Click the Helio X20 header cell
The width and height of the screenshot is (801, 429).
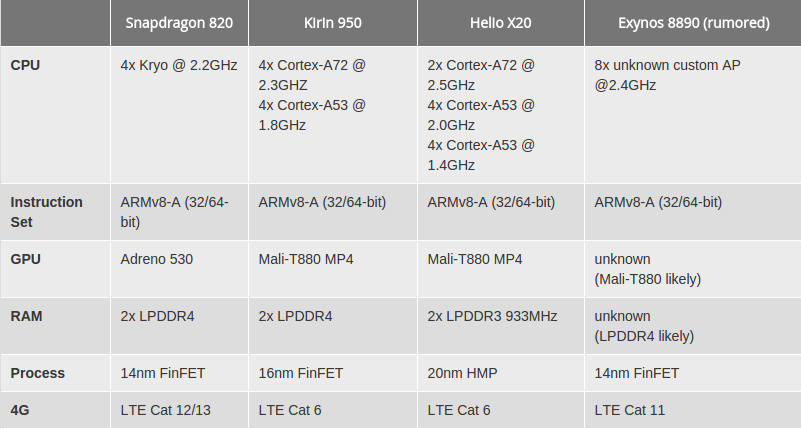click(x=501, y=23)
